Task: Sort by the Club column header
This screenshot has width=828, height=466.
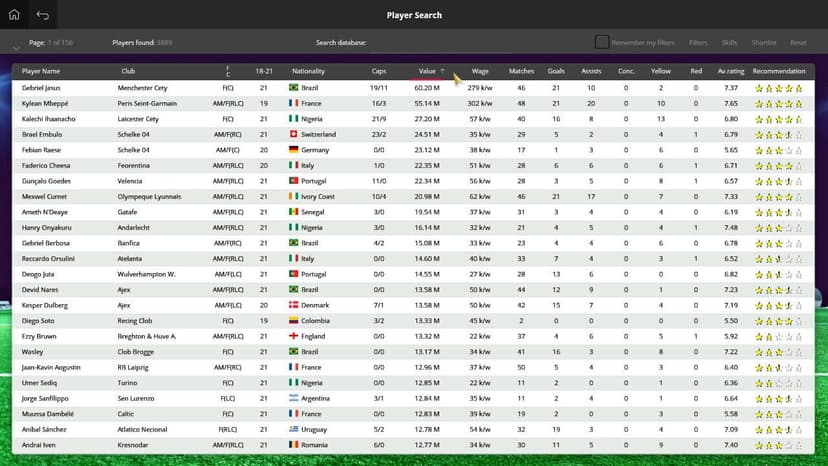Action: click(128, 71)
